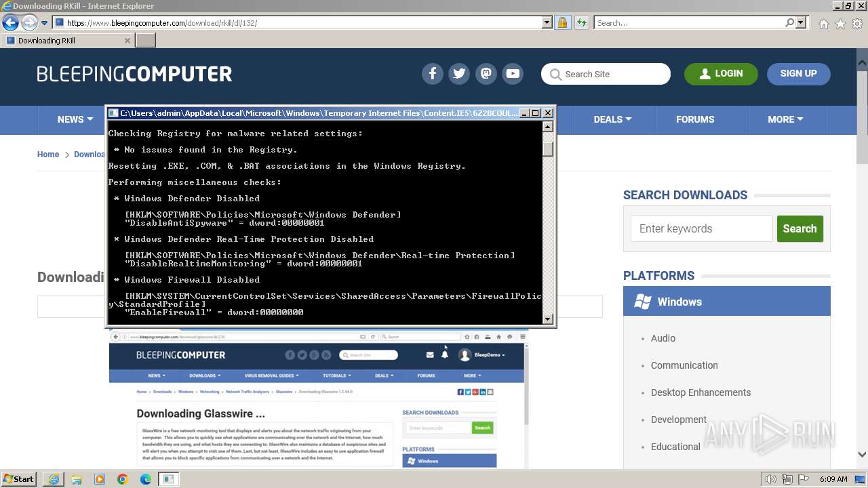
Task: Click the SEARCH DOWNLOADS heading
Action: point(685,195)
